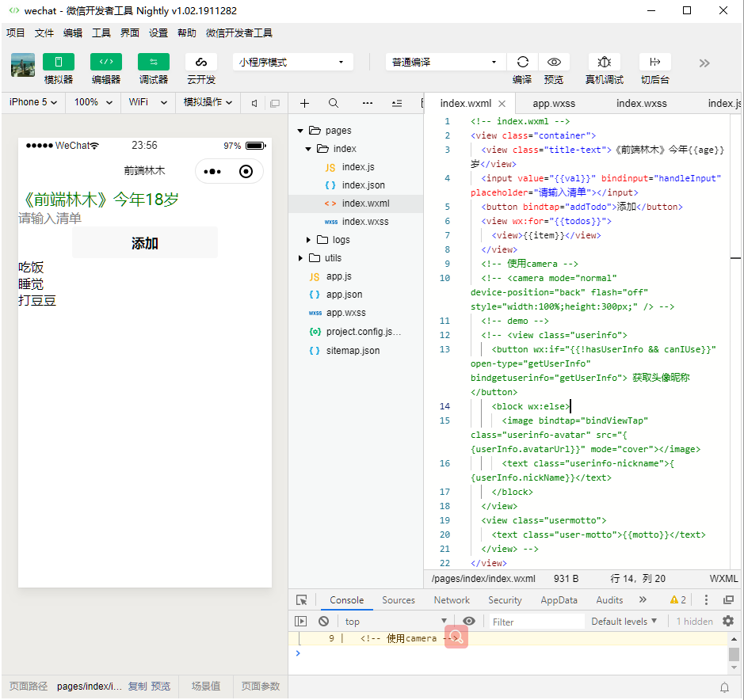This screenshot has height=700, width=744.
Task: Click the 编译 compile refresh icon
Action: pyautogui.click(x=522, y=63)
